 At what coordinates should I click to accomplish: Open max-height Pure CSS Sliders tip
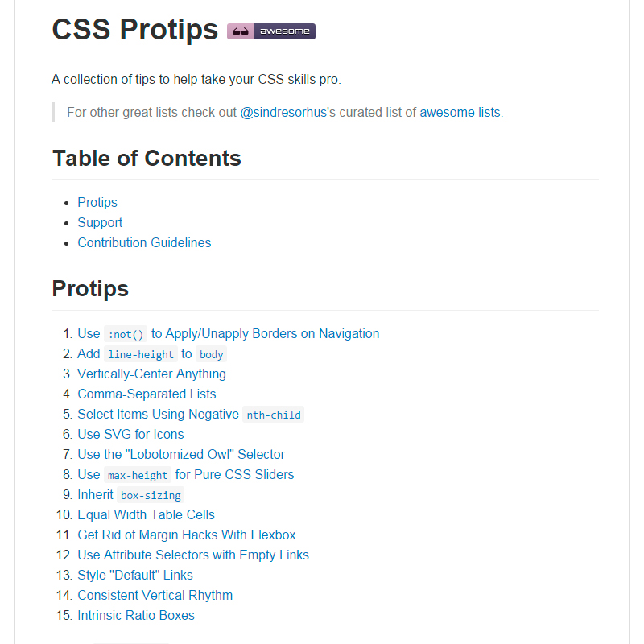click(x=185, y=474)
